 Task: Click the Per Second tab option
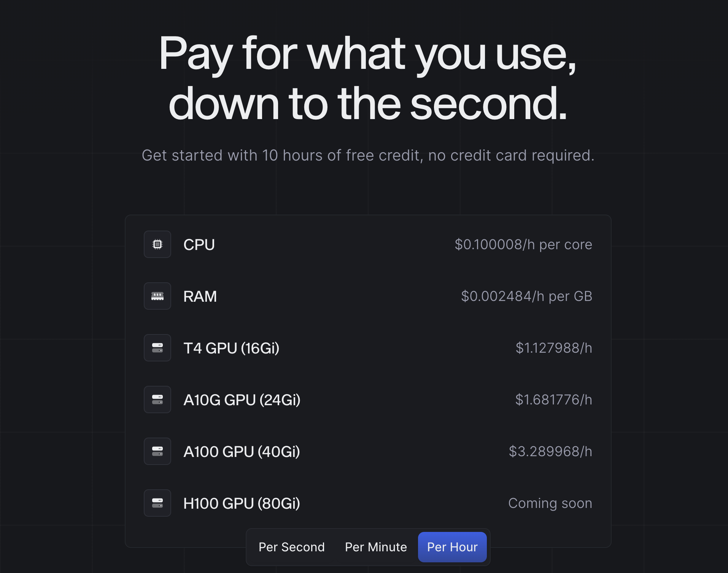(291, 547)
